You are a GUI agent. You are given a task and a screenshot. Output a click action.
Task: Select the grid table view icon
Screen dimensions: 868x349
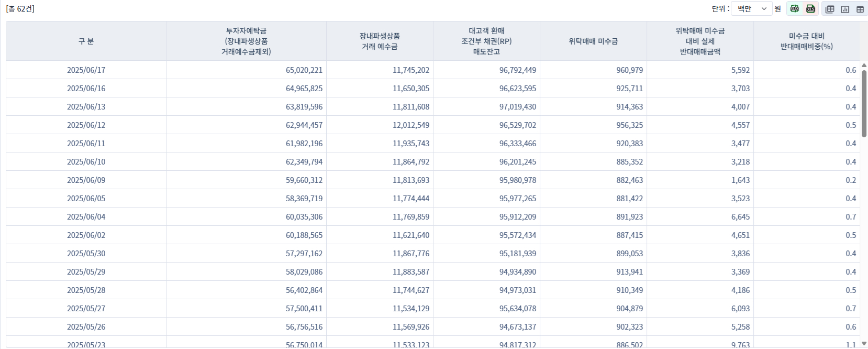860,9
